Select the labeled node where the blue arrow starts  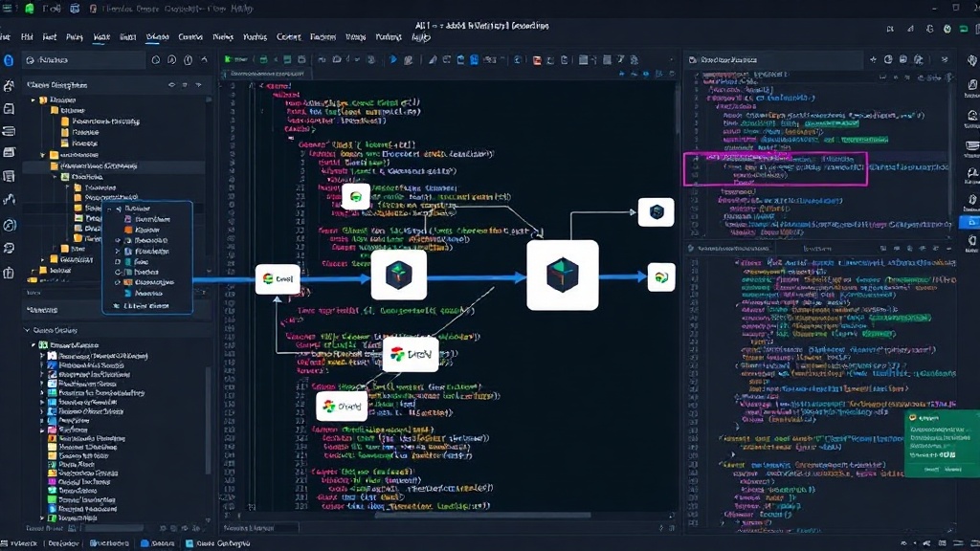[x=278, y=278]
